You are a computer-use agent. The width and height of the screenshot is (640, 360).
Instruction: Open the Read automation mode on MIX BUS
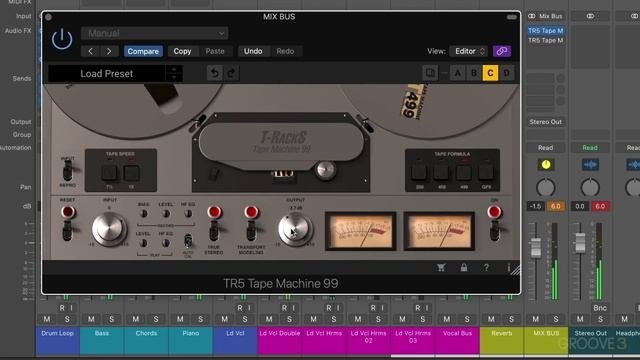545,148
